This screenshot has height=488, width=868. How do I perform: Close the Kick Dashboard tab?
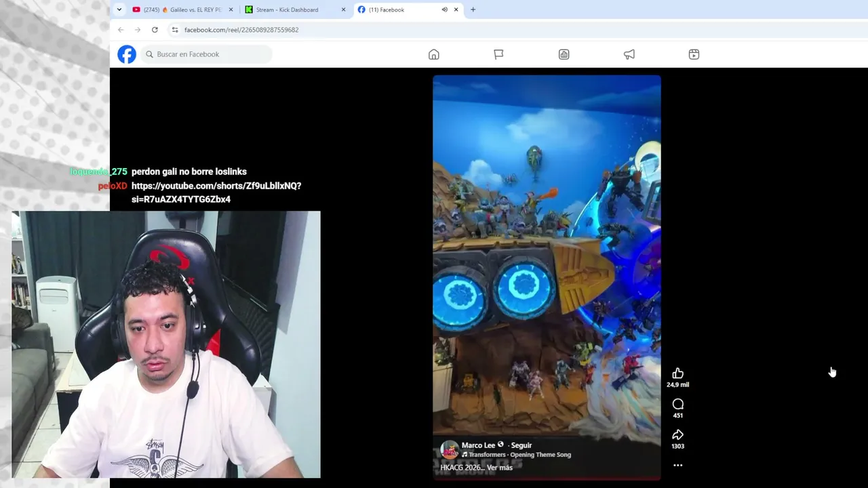pyautogui.click(x=343, y=9)
